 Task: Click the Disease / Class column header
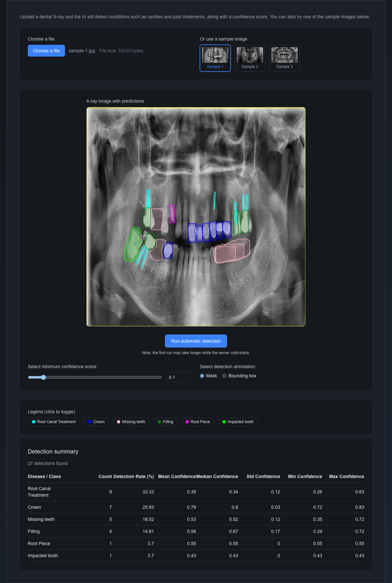tap(44, 476)
